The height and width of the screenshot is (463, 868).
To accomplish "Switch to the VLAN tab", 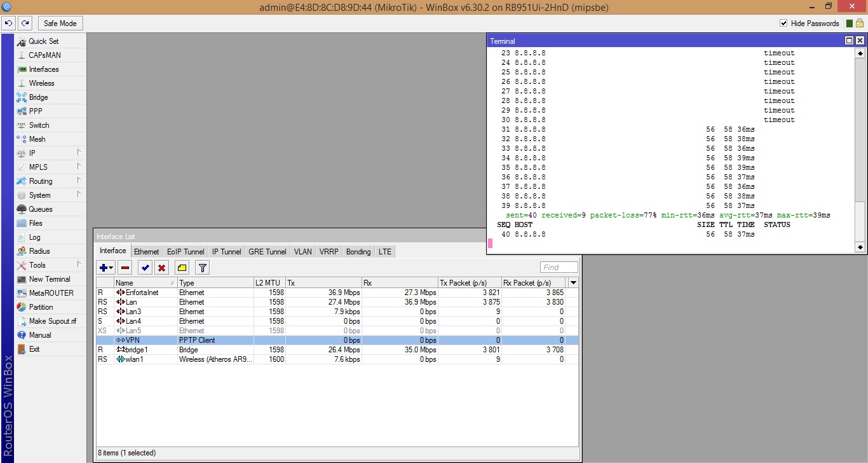I will pos(302,252).
